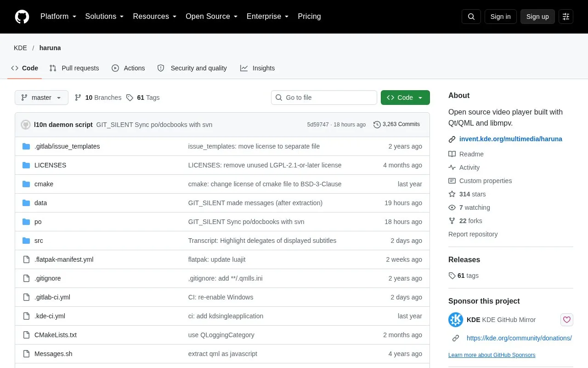
Task: Switch to the Actions tab
Action: [x=128, y=68]
